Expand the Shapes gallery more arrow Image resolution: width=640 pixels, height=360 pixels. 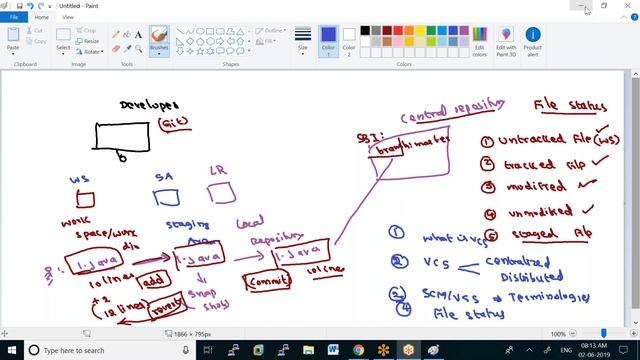click(x=249, y=51)
